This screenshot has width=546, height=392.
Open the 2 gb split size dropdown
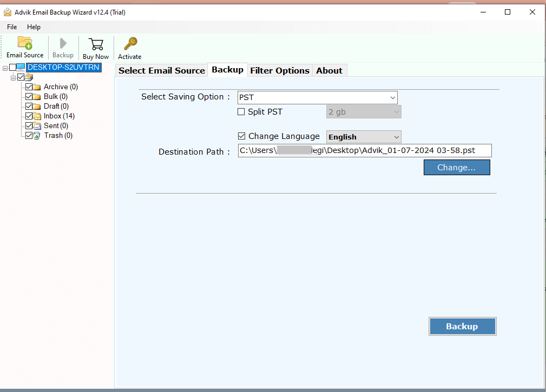pyautogui.click(x=364, y=111)
